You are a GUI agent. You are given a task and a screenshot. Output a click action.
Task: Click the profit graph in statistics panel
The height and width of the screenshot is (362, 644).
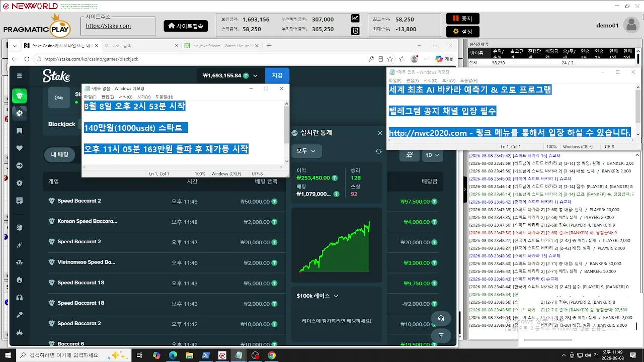tap(336, 246)
